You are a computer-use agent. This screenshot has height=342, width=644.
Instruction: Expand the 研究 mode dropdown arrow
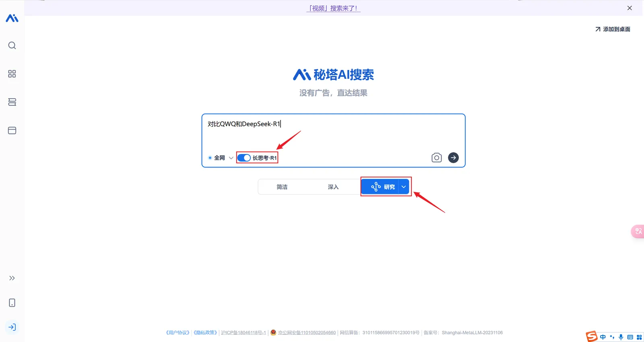pyautogui.click(x=404, y=187)
